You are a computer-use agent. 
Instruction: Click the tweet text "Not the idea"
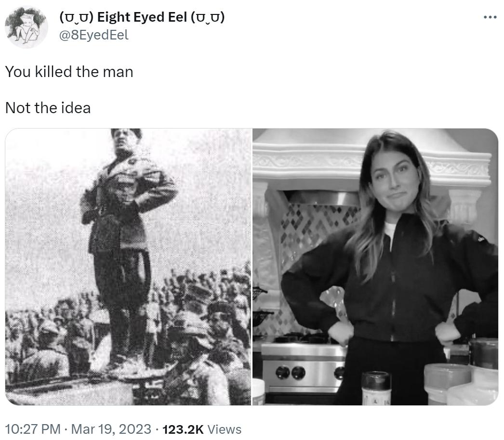tap(48, 107)
